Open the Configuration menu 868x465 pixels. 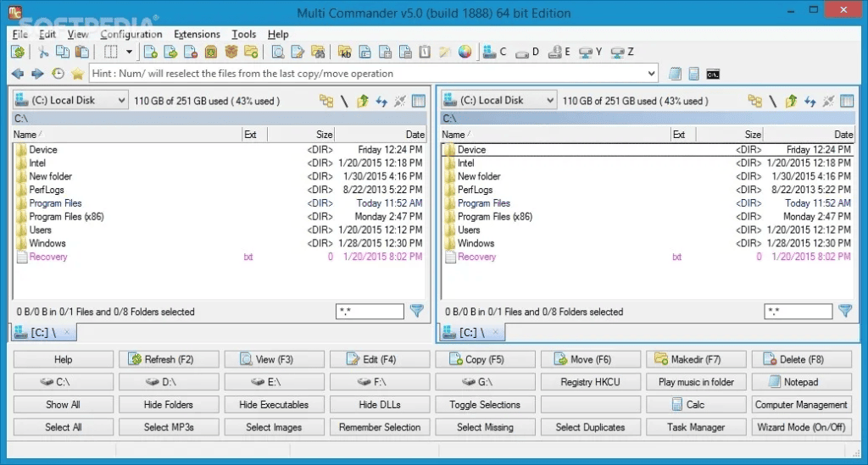click(131, 35)
